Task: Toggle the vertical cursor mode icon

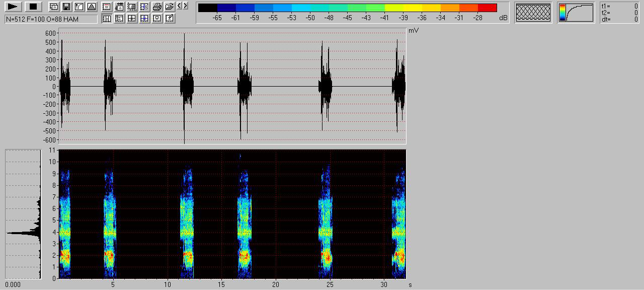Action: point(107,18)
